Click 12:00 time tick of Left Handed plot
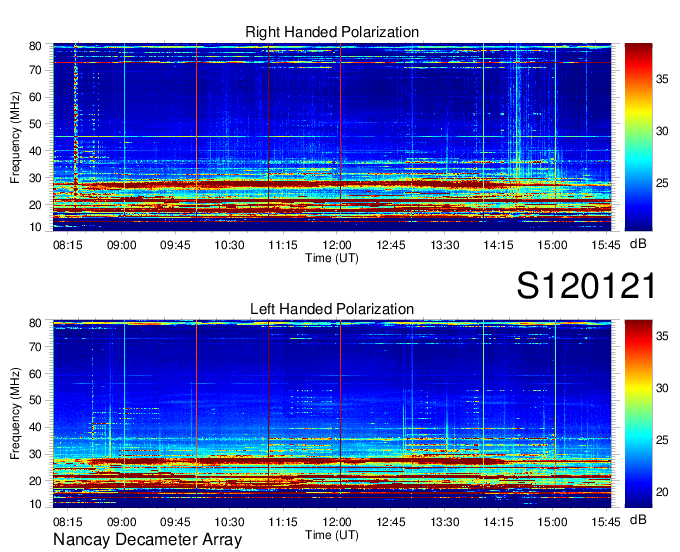The image size is (680, 552). click(x=337, y=522)
